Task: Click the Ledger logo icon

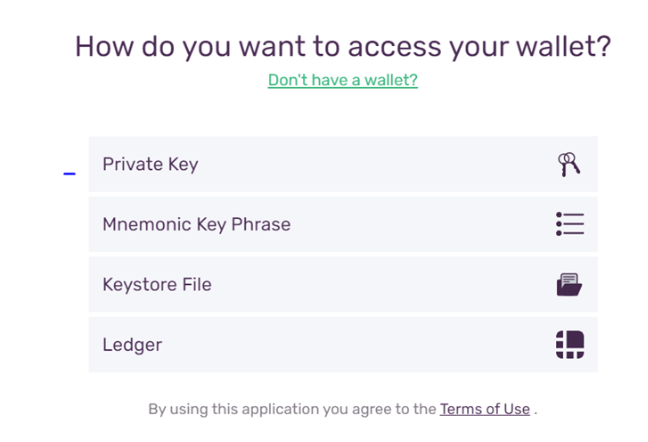Action: 570,345
